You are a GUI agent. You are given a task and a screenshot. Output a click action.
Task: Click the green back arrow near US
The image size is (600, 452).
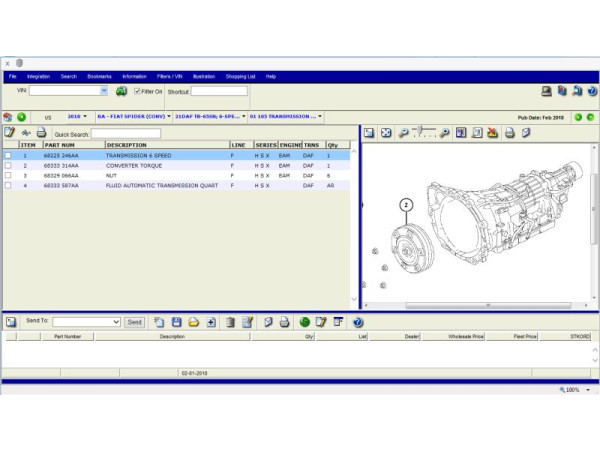click(x=22, y=116)
